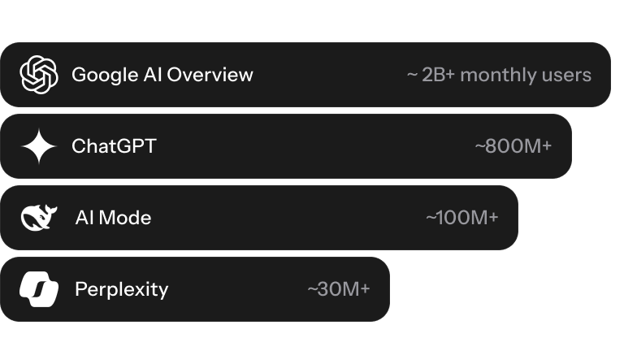Select the ChatGPT label text
The height and width of the screenshot is (364, 637).
(114, 146)
